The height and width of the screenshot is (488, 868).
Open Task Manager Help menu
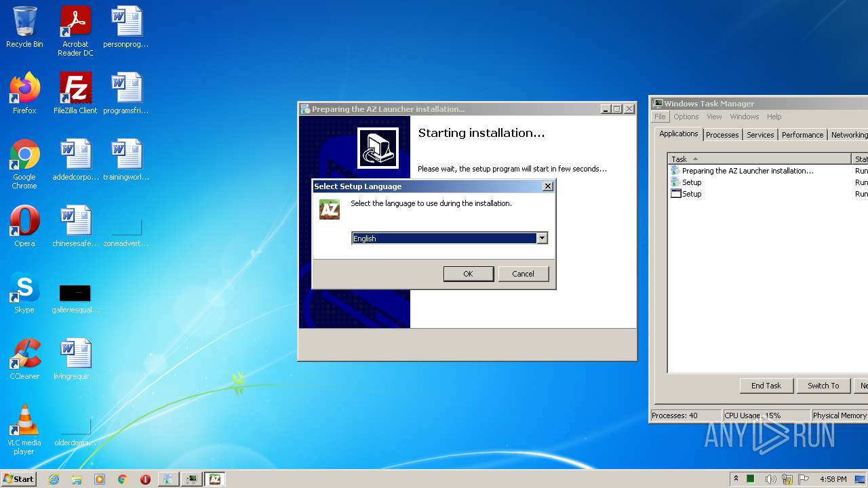pyautogui.click(x=774, y=117)
